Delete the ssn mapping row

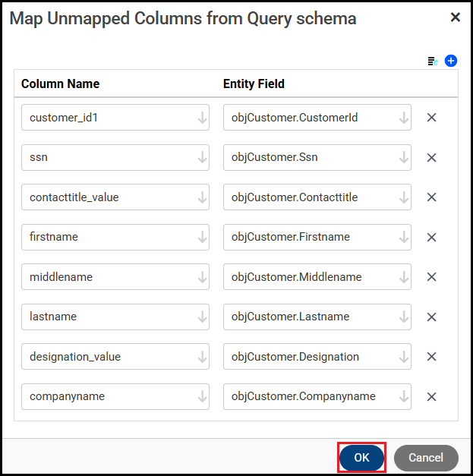pyautogui.click(x=431, y=158)
